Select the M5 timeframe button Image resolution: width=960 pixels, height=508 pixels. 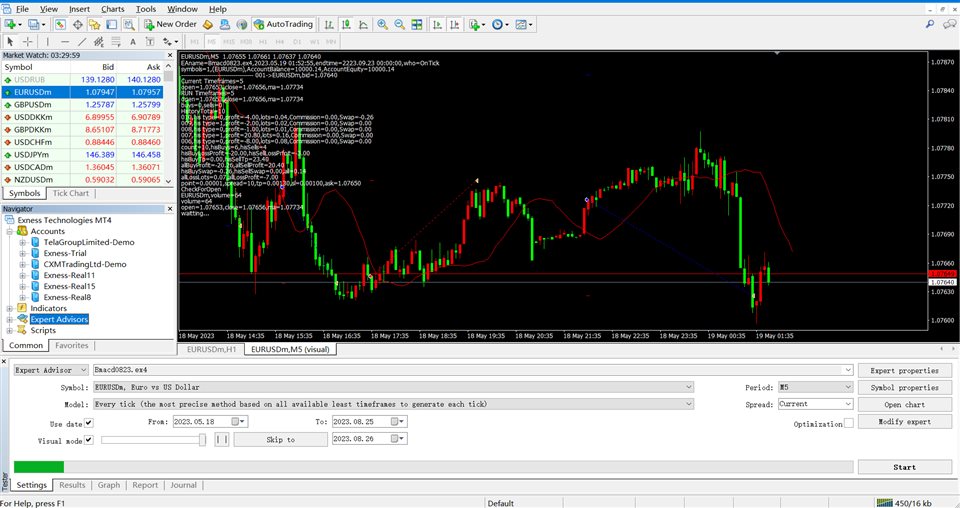tap(211, 42)
